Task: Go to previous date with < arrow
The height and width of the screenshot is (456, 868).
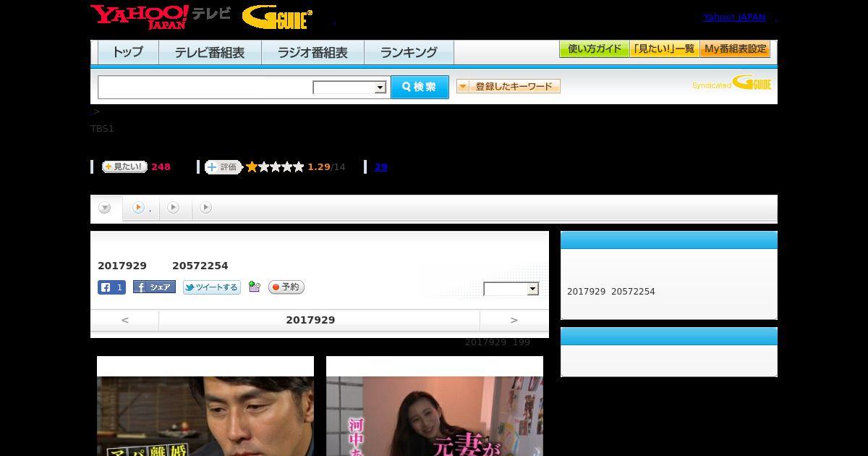Action: click(125, 320)
